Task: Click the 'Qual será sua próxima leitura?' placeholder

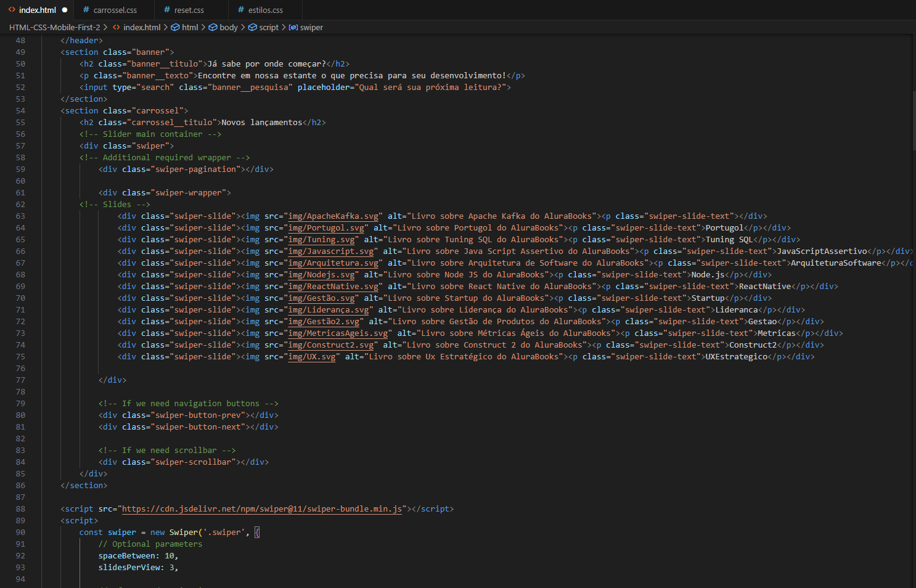Action: pyautogui.click(x=430, y=88)
